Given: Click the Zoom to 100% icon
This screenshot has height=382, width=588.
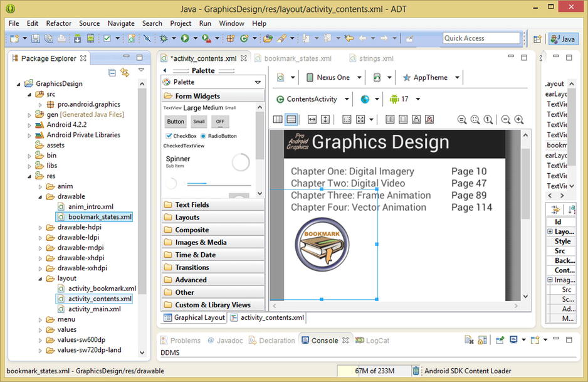Looking at the screenshot, I should click(x=488, y=120).
